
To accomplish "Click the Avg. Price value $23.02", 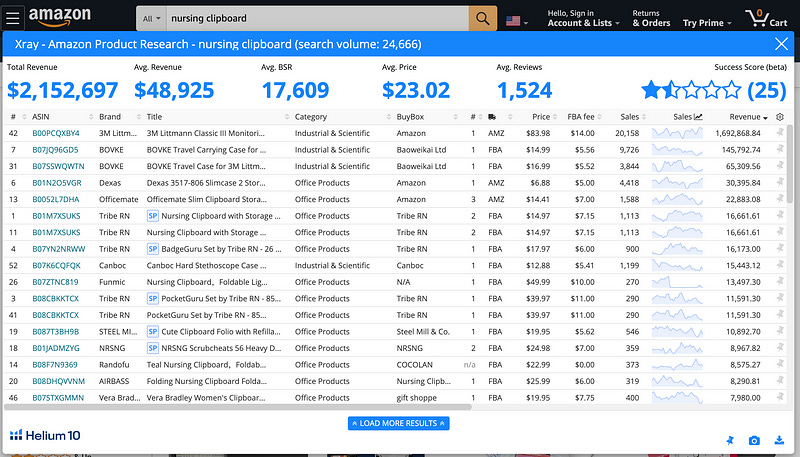I will click(416, 90).
